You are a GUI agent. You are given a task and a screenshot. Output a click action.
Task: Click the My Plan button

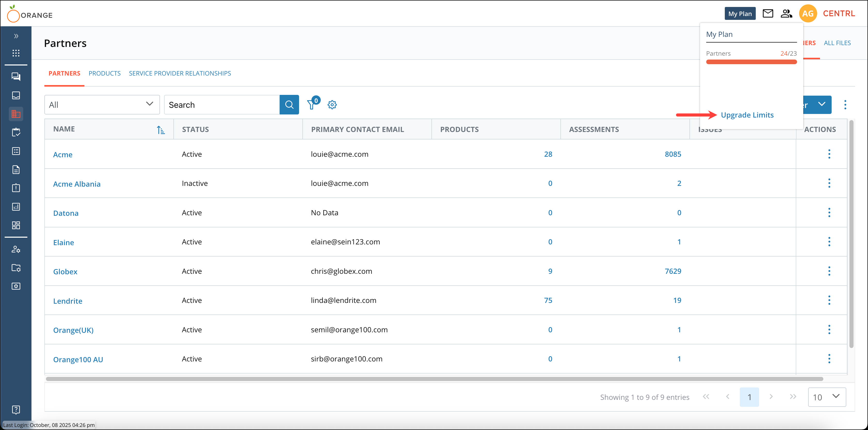coord(740,13)
